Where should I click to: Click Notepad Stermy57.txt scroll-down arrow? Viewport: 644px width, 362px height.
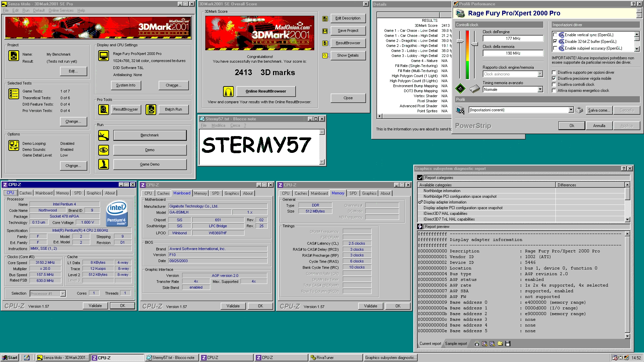[322, 162]
